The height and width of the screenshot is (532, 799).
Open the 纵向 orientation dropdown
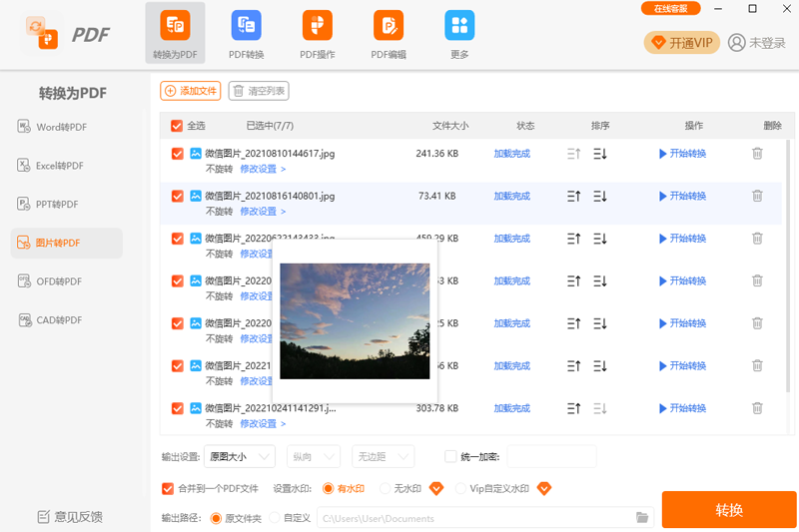click(314, 457)
